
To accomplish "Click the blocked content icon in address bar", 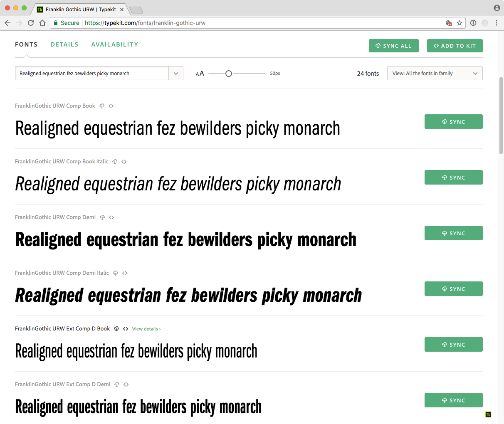I will (449, 23).
